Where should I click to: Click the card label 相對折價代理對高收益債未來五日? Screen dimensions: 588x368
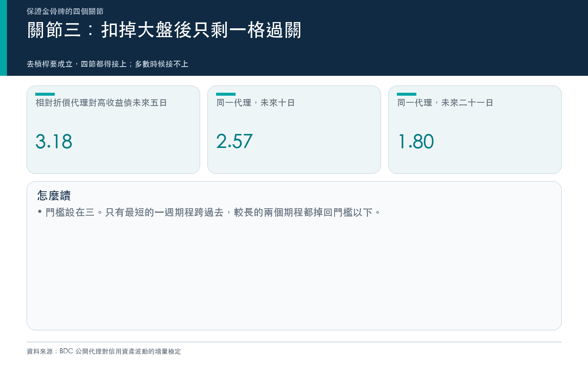click(101, 103)
